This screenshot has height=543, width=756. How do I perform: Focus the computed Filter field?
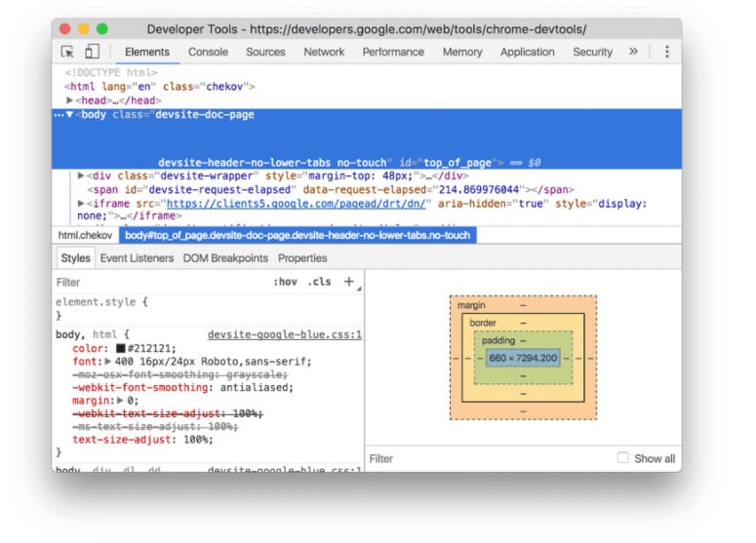[490, 458]
